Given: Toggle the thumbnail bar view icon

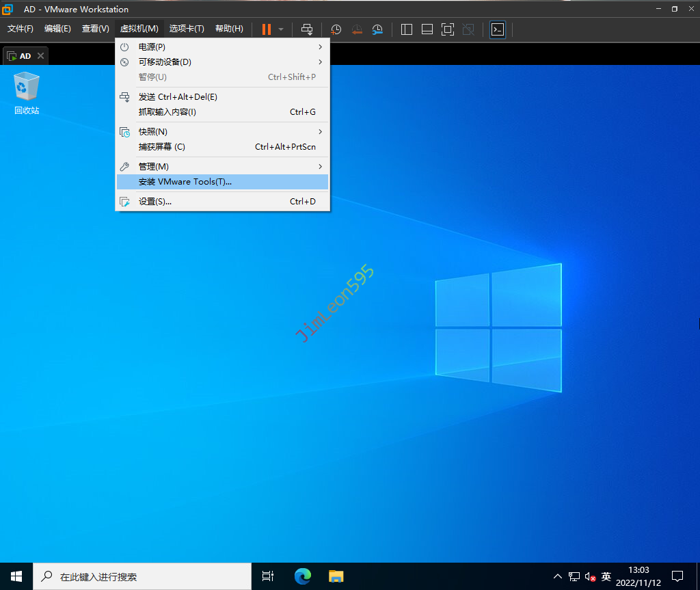Looking at the screenshot, I should 427,29.
